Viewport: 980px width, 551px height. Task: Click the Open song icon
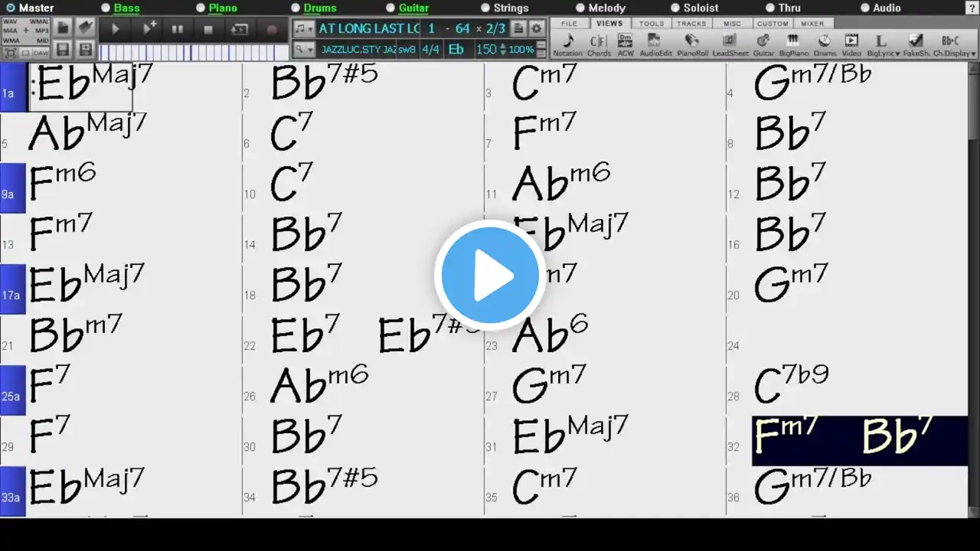tap(86, 28)
